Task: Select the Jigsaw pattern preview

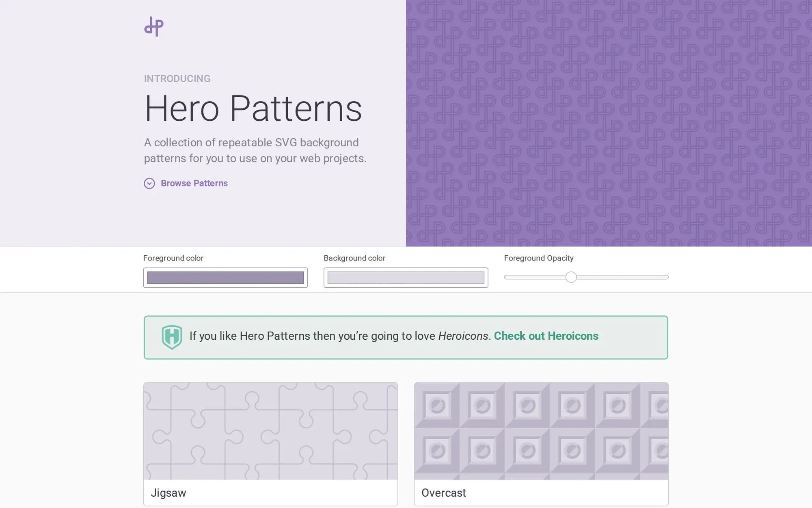Action: tap(270, 431)
